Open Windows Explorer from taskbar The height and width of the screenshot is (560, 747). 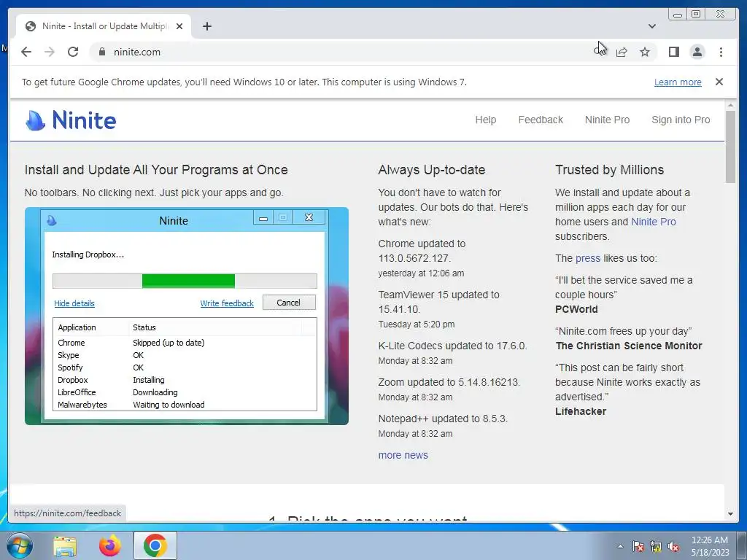click(x=65, y=545)
